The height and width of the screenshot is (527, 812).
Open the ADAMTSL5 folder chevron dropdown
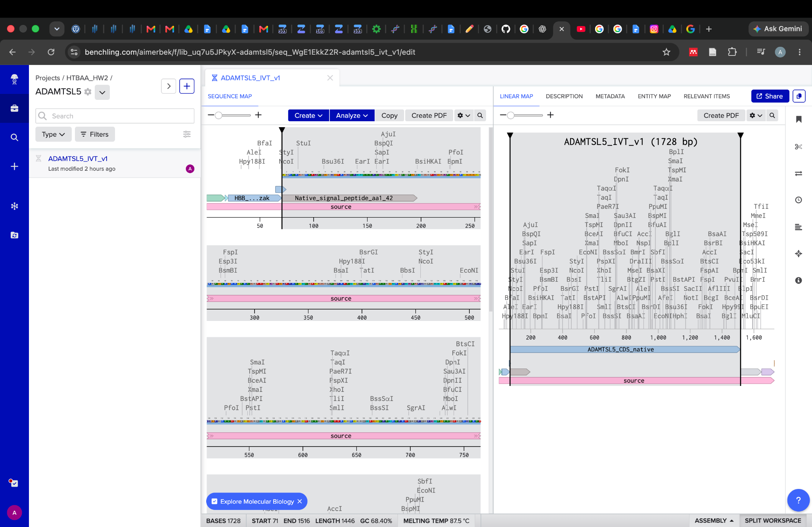[x=102, y=92]
